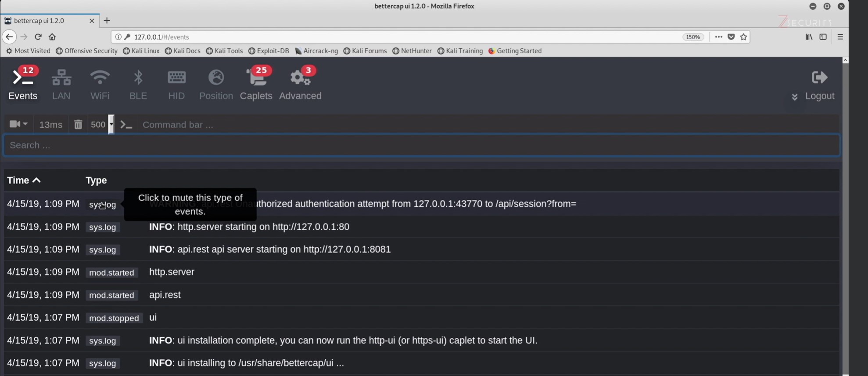Expand the double chevron near Logout
Image resolution: width=868 pixels, height=376 pixels.
coord(794,97)
